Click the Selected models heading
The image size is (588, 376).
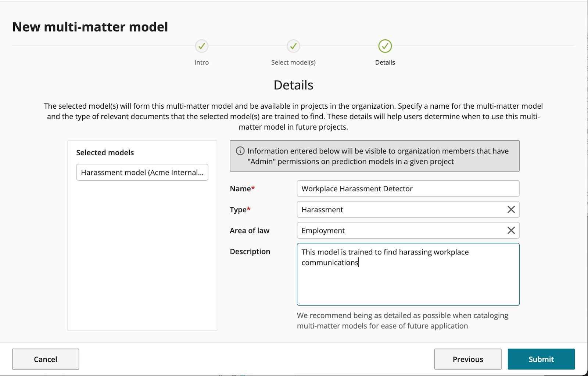105,152
